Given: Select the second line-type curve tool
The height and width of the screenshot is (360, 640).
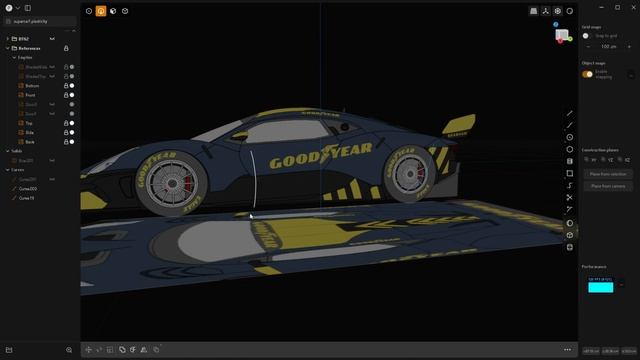Looking at the screenshot, I should tap(570, 125).
